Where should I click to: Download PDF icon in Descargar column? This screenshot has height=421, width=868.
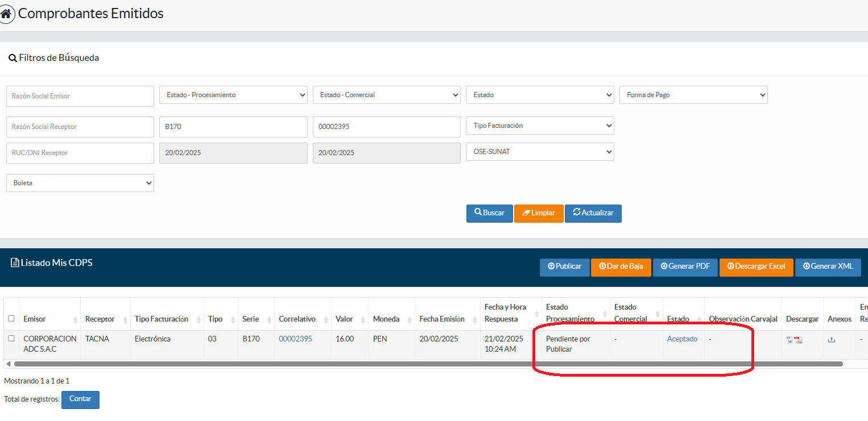799,340
